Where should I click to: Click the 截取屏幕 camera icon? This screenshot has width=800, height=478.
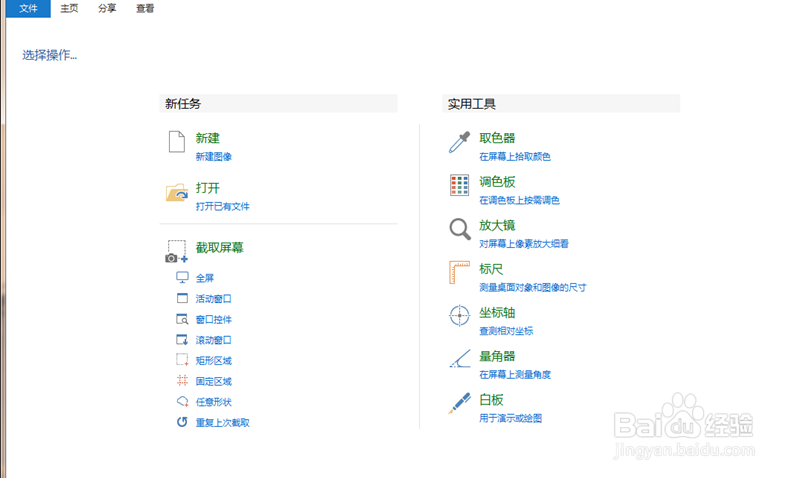tap(177, 251)
